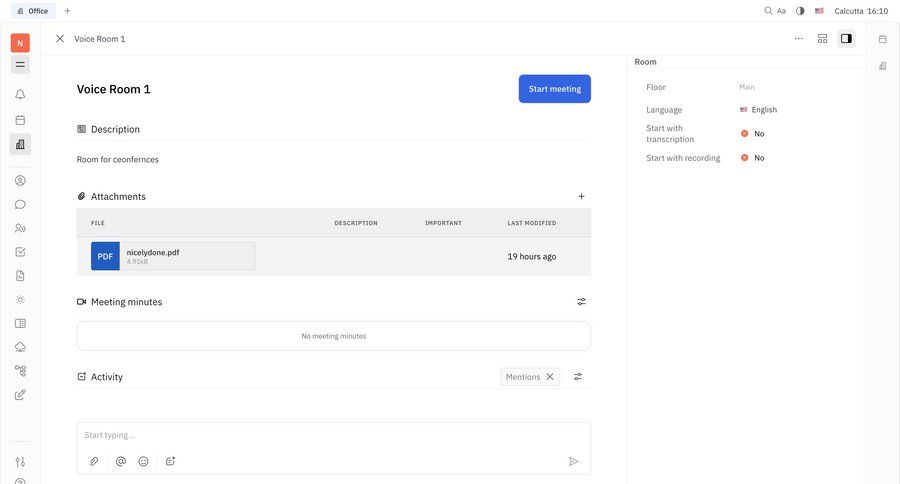This screenshot has width=900, height=484.
Task: Remove the Mentions filter chip
Action: tap(550, 377)
